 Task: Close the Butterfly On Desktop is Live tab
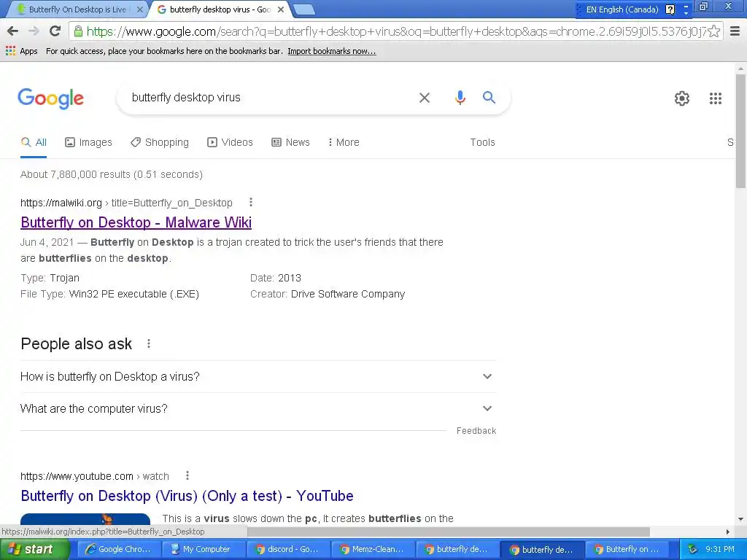[x=139, y=9]
